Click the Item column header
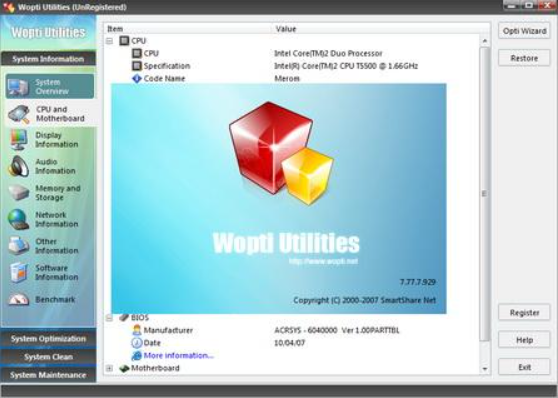 (189, 29)
